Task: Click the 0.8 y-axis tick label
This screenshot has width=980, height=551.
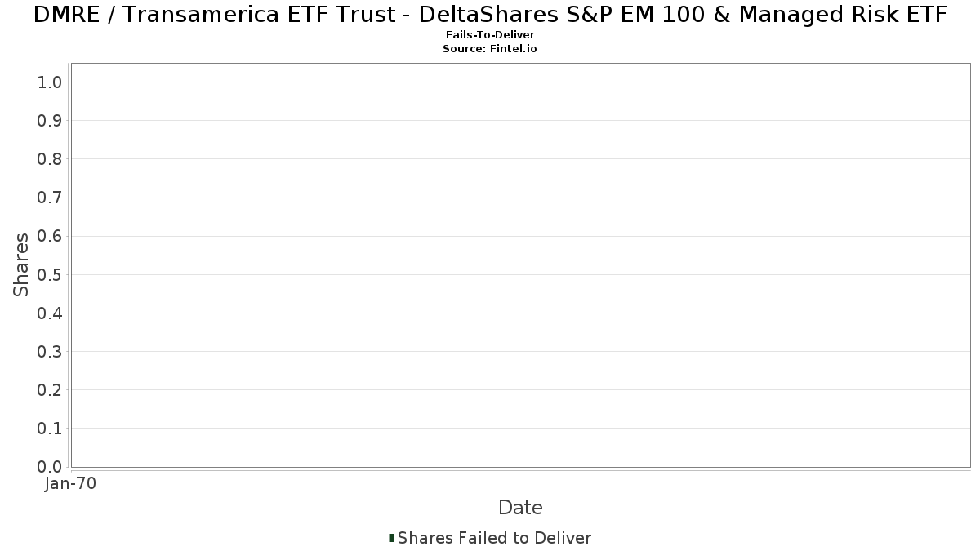Action: click(x=50, y=158)
